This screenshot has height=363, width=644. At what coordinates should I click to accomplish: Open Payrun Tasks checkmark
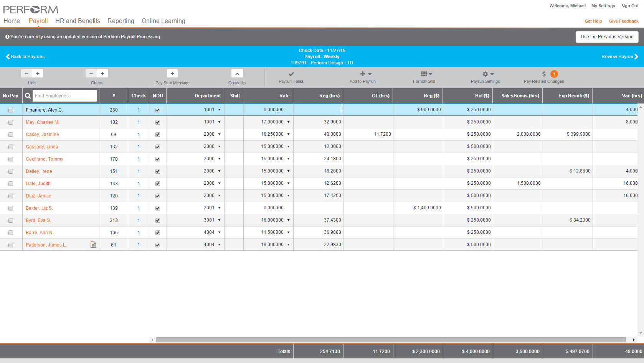[x=291, y=74]
